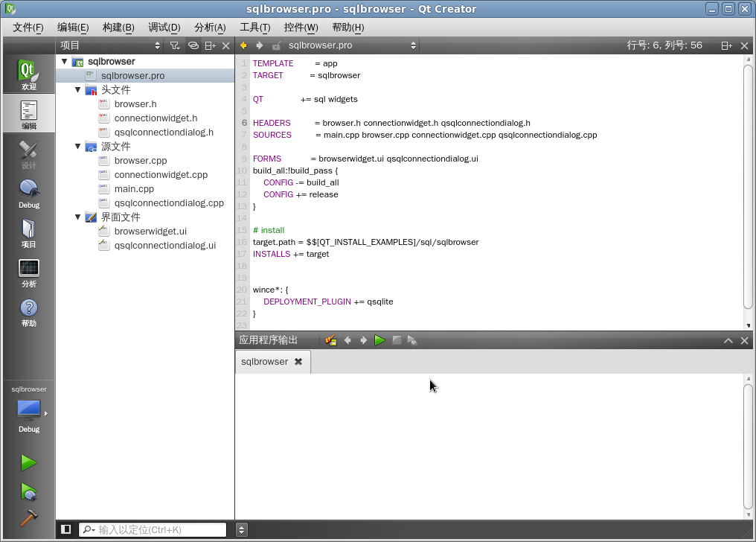The image size is (756, 542).
Task: Open sqlbrowser Debug kit selector
Action: tap(29, 409)
